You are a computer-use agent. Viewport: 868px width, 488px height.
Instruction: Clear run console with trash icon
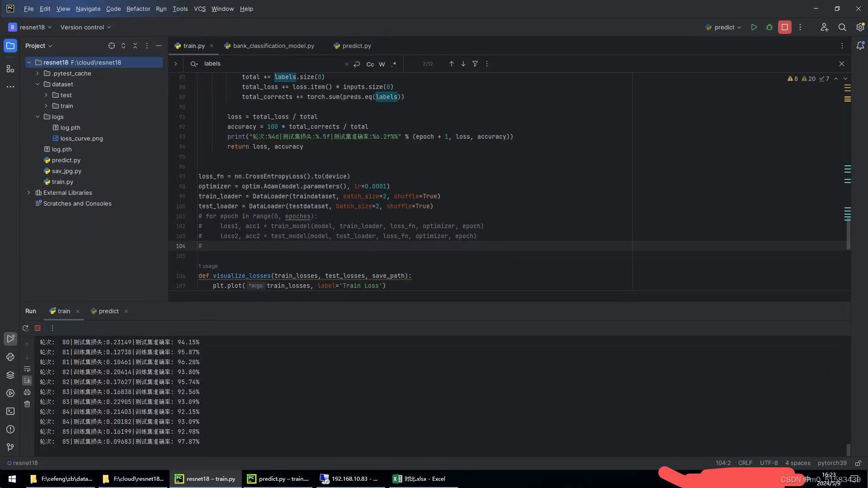tap(27, 404)
